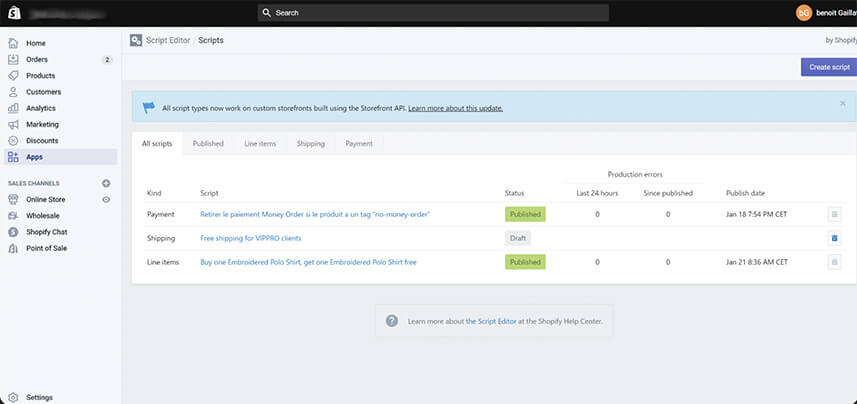Click the eye icon next to Online Store
This screenshot has height=404, width=857.
pos(106,200)
